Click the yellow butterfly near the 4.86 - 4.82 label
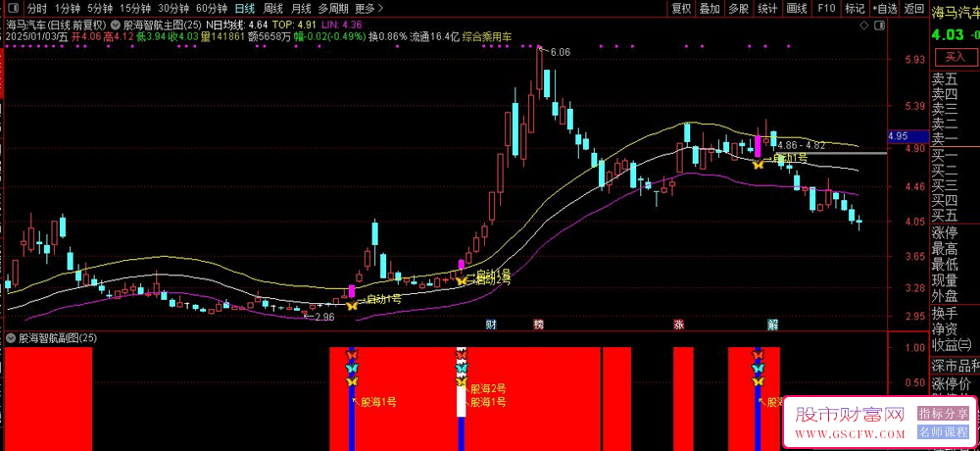This screenshot has width=980, height=451. (x=759, y=165)
